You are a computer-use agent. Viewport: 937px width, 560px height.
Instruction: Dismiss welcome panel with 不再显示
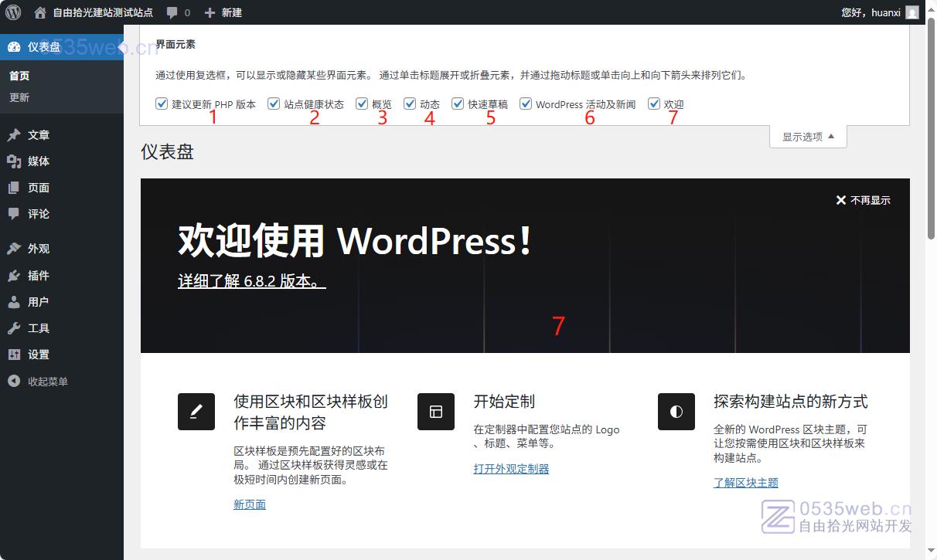[863, 200]
